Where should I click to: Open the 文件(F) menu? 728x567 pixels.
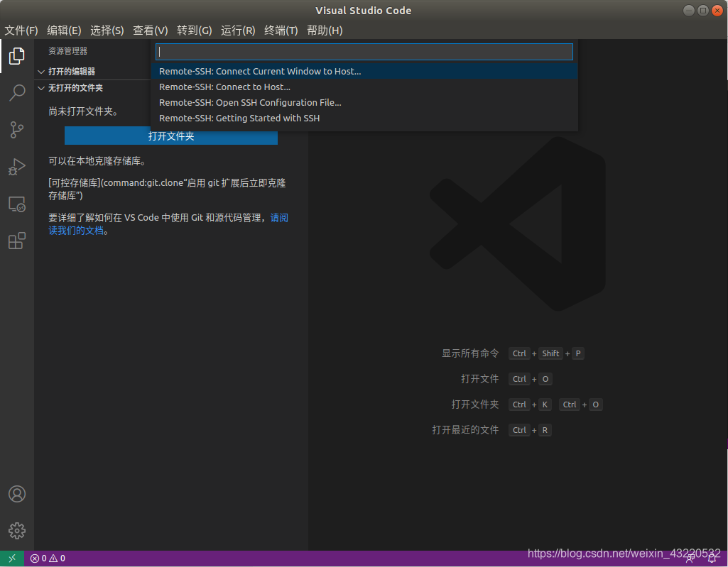click(21, 31)
